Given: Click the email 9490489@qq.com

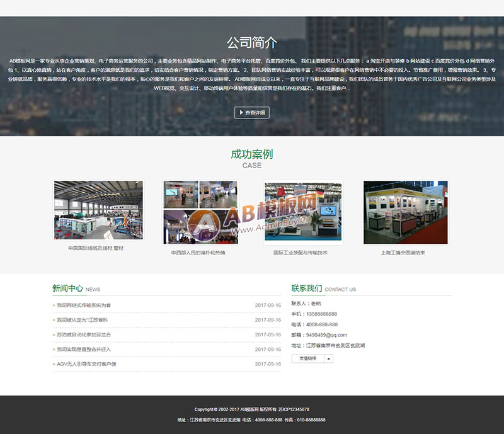Looking at the screenshot, I should [326, 335].
